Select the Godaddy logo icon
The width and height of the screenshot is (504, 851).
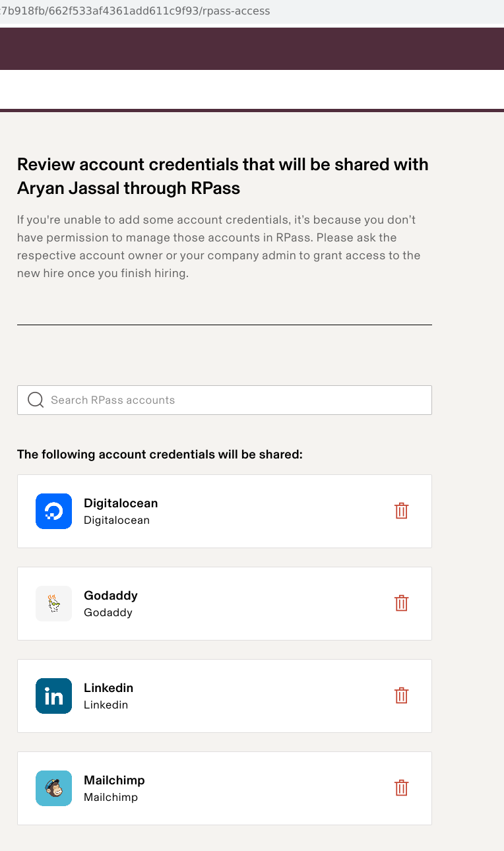coord(53,604)
